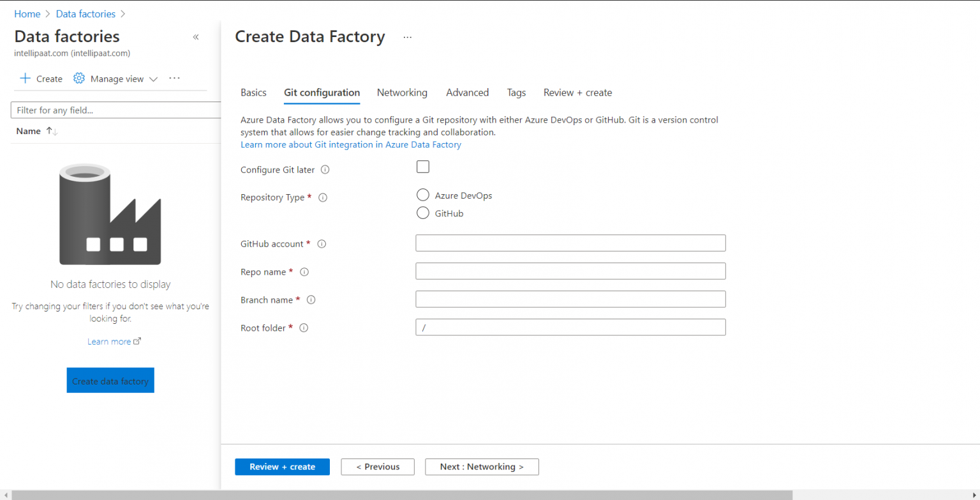
Task: Click the breadcrumb chevron after Data factories
Action: 123,13
